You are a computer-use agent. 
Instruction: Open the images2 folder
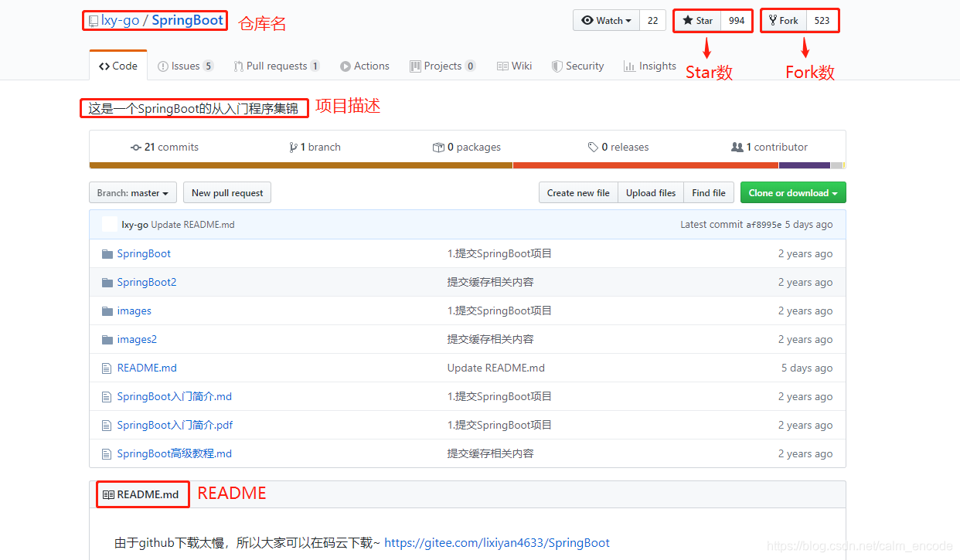pos(137,339)
